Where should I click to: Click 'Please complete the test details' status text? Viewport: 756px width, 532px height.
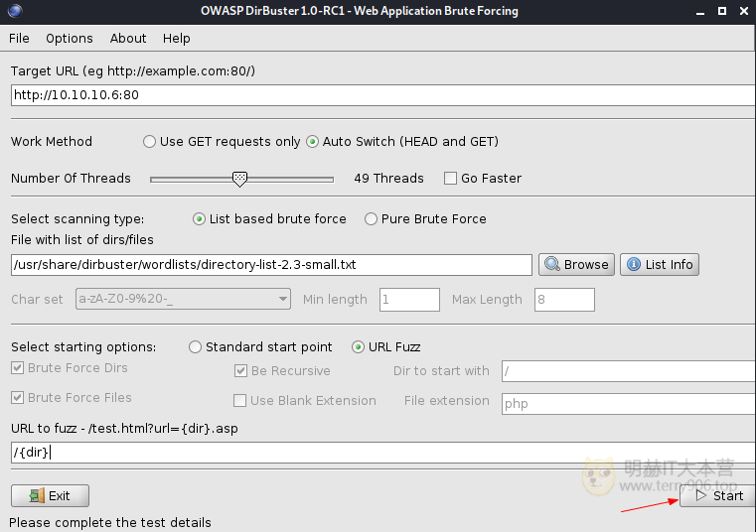[x=110, y=523]
